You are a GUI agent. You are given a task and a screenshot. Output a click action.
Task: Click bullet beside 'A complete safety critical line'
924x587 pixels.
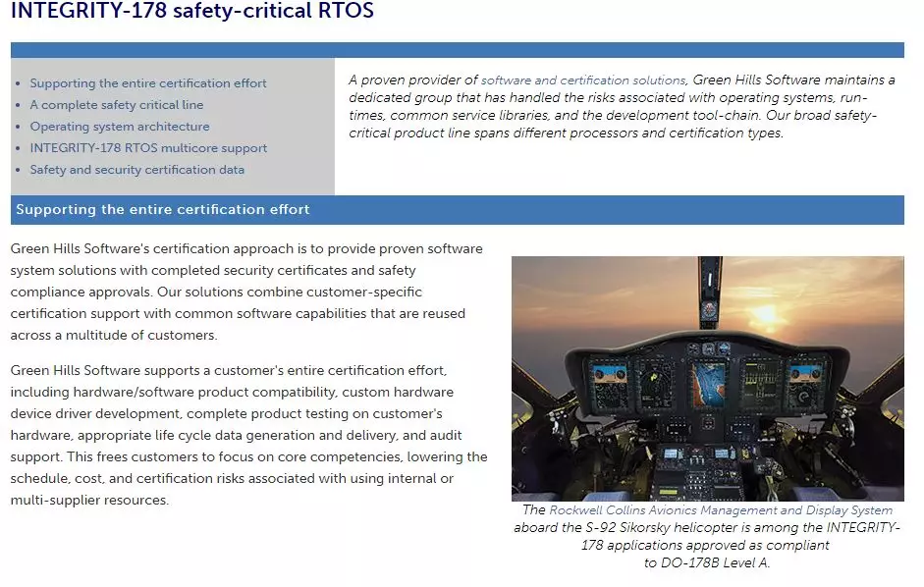coord(19,105)
